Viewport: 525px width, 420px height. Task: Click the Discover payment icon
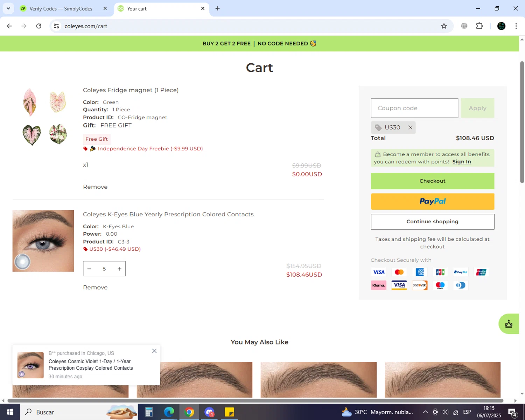(x=420, y=285)
